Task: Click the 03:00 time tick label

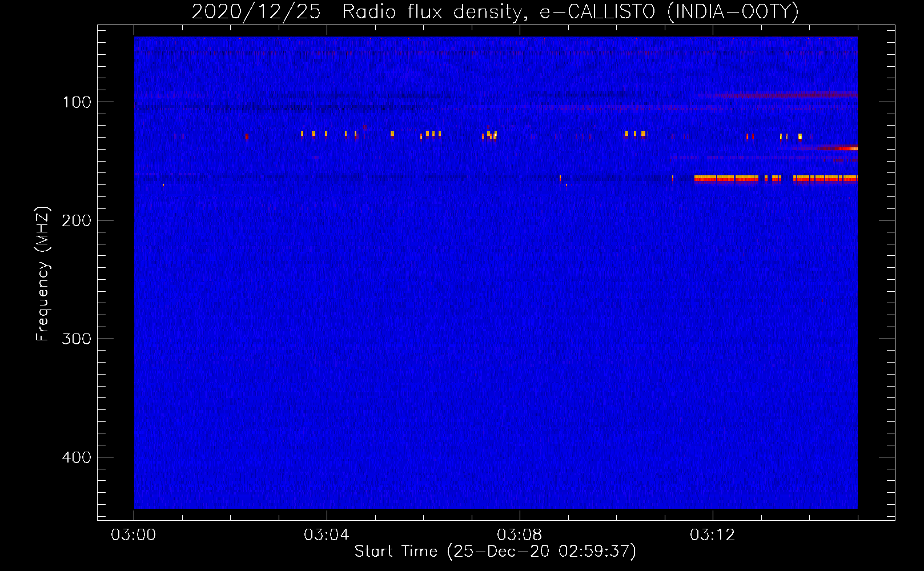Action: coord(134,535)
